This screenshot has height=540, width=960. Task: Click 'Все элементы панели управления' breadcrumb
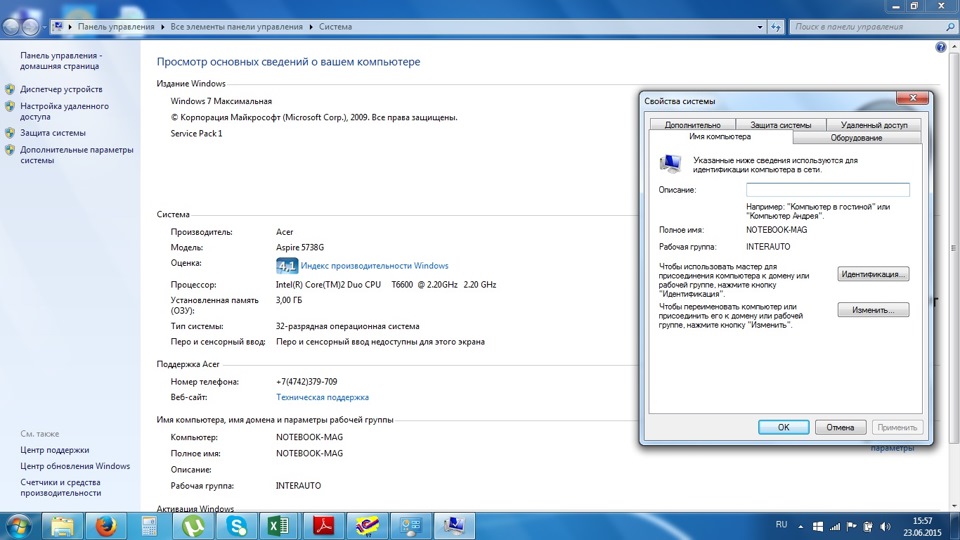(x=236, y=27)
